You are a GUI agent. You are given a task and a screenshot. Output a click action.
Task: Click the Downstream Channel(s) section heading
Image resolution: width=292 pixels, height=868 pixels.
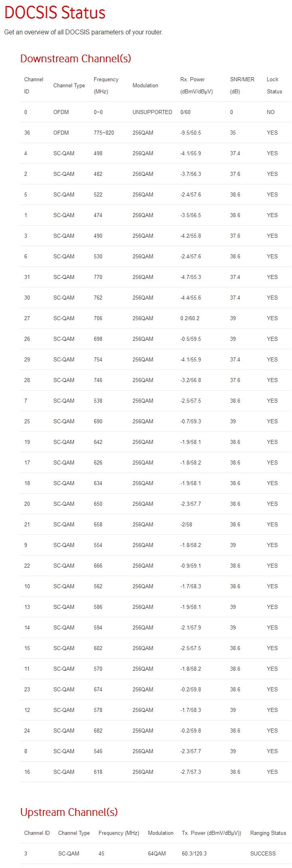coord(76,59)
